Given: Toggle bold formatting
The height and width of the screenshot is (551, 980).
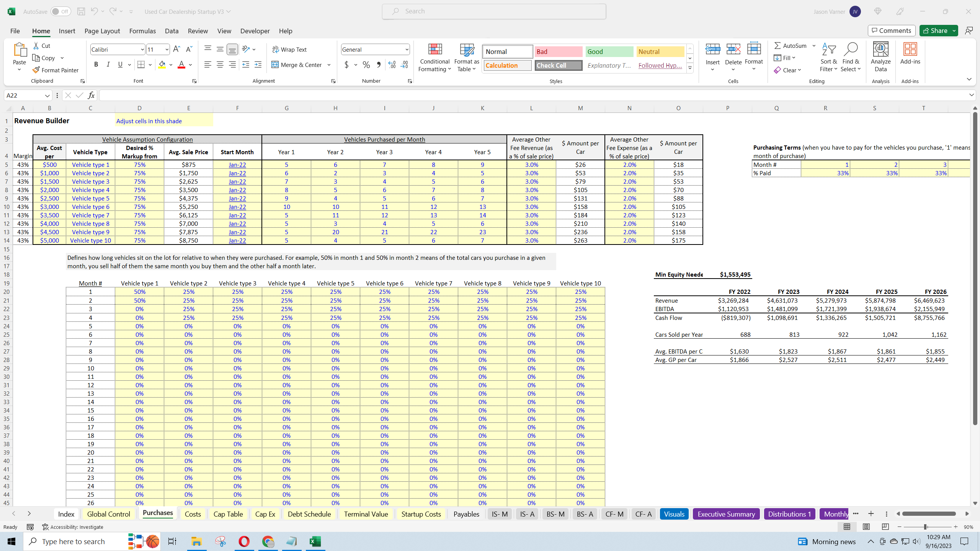Looking at the screenshot, I should [x=96, y=64].
